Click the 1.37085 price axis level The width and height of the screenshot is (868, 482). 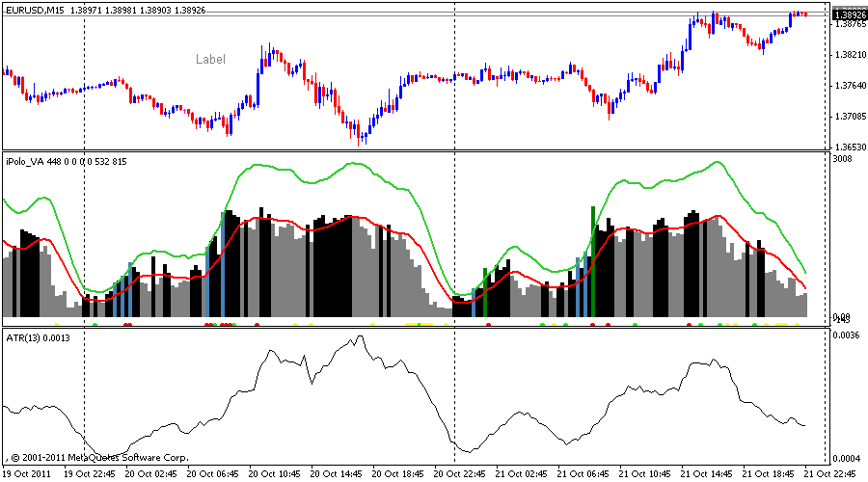(x=848, y=118)
